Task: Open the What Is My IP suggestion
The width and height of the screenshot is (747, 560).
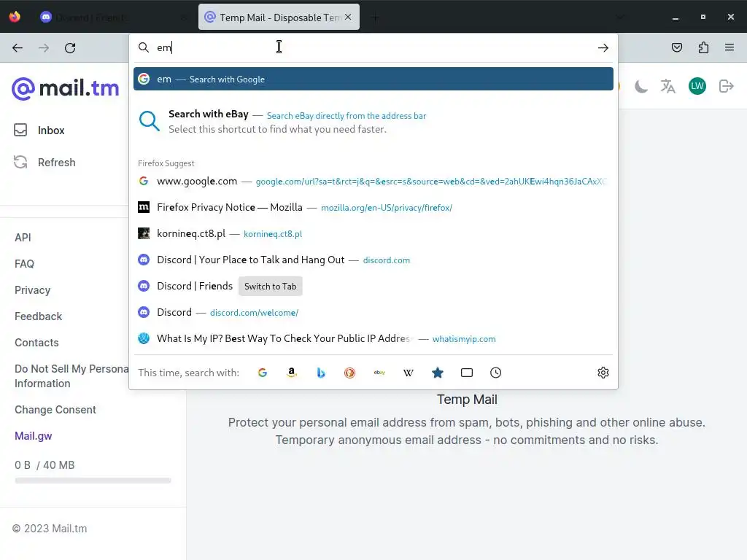Action: click(373, 338)
